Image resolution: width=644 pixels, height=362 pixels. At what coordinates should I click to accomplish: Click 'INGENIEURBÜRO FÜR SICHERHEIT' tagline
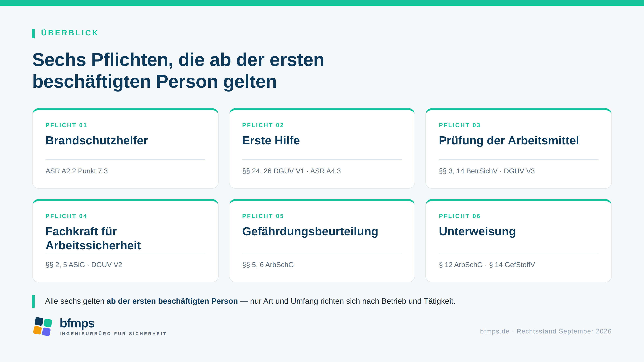[x=113, y=334]
